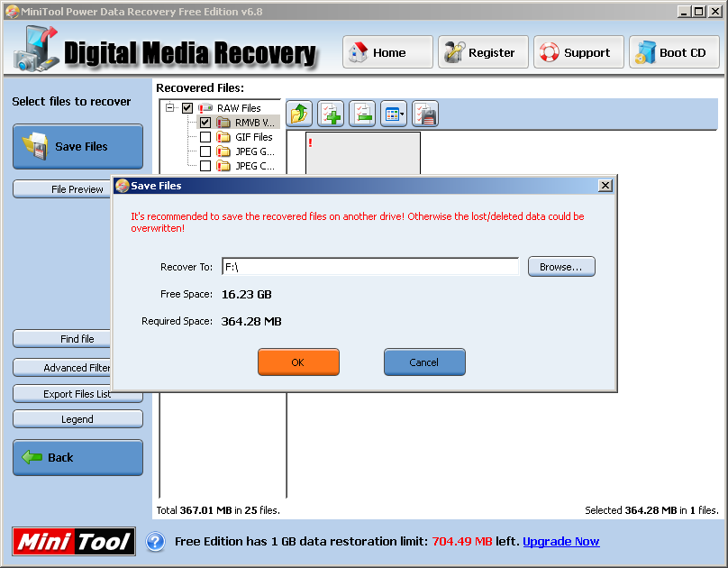Click the 16.23 GB free space value
Viewport: 728px width, 568px height.
(247, 295)
